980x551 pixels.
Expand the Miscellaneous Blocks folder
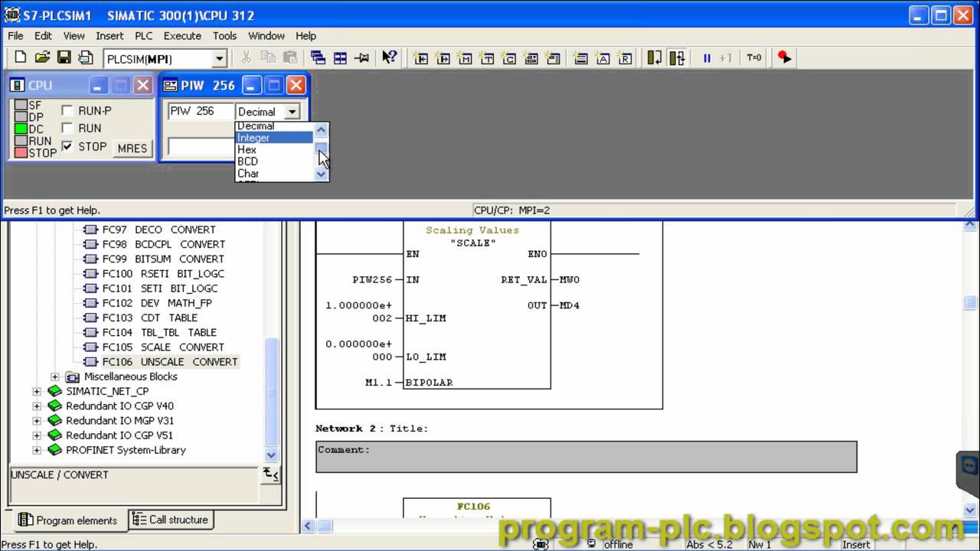(55, 377)
